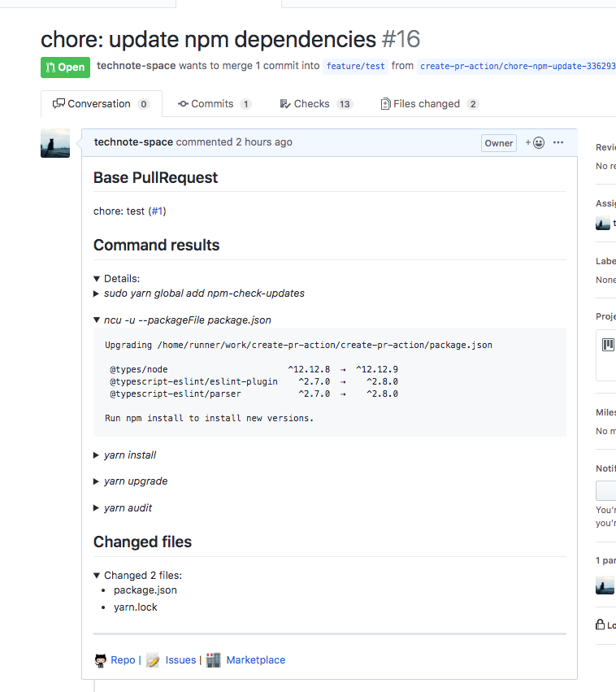Click the project board icon in sidebar
The height and width of the screenshot is (692, 616).
tap(608, 344)
